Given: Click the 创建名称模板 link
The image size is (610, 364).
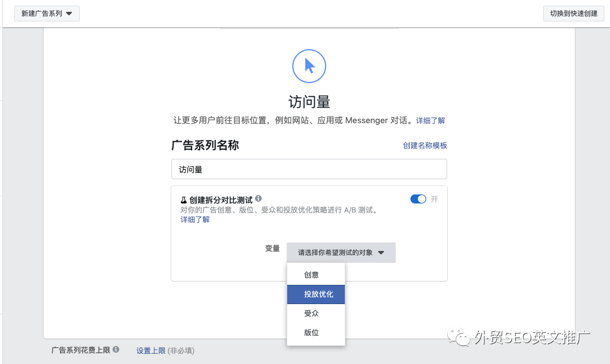Looking at the screenshot, I should (x=425, y=145).
